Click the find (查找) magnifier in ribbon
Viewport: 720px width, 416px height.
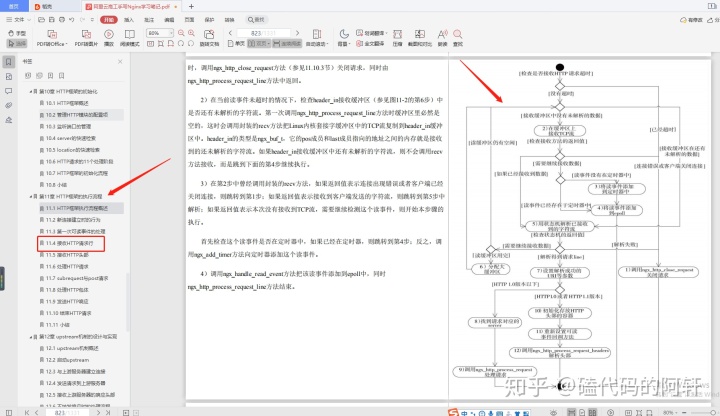coord(458,38)
